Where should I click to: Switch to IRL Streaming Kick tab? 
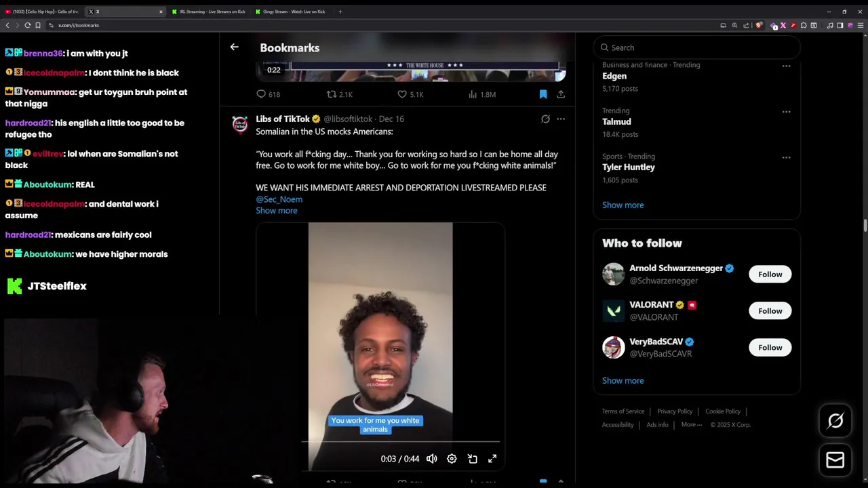(210, 12)
